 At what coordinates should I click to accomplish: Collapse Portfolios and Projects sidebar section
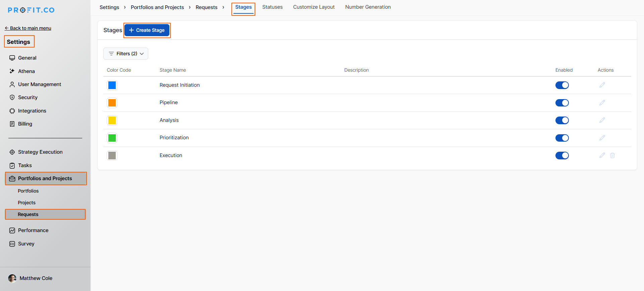pos(45,178)
